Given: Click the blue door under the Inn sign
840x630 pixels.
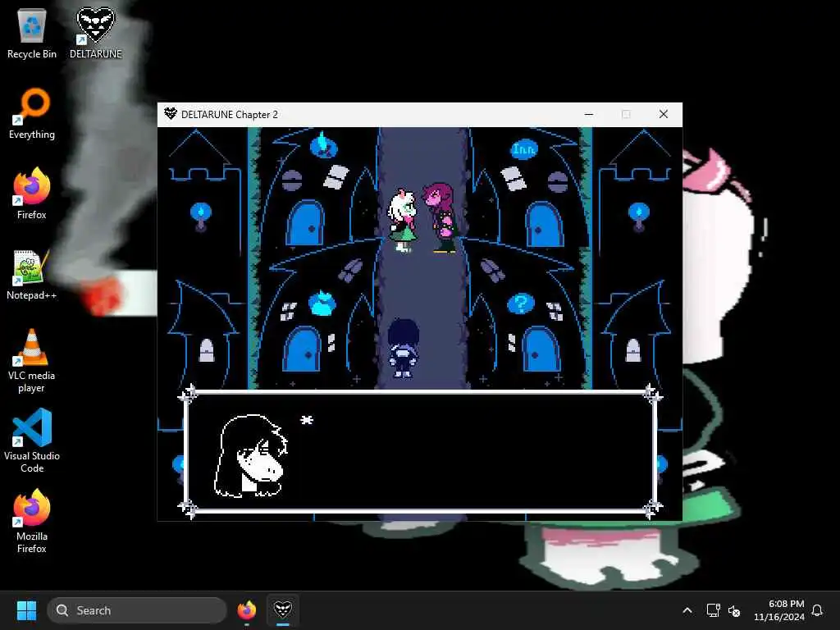Looking at the screenshot, I should [544, 225].
